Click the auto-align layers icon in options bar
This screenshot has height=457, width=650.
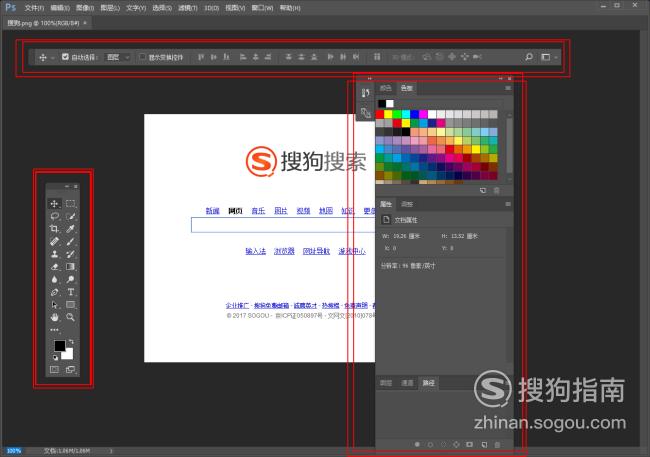coord(377,57)
